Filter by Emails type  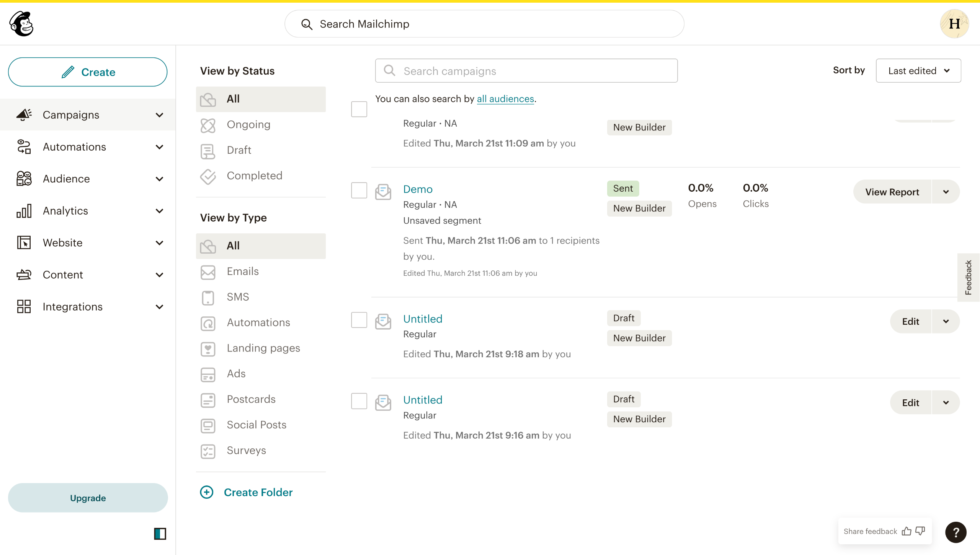coord(261,272)
